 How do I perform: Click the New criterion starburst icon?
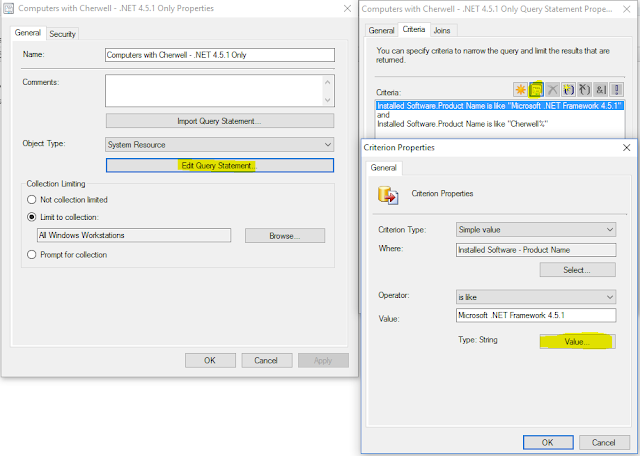tap(520, 89)
